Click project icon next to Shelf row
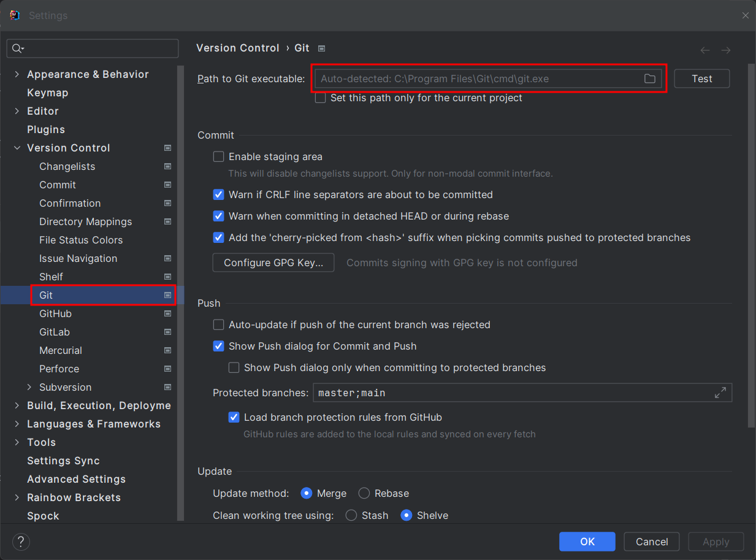Screen dimensions: 756x560 (x=167, y=277)
